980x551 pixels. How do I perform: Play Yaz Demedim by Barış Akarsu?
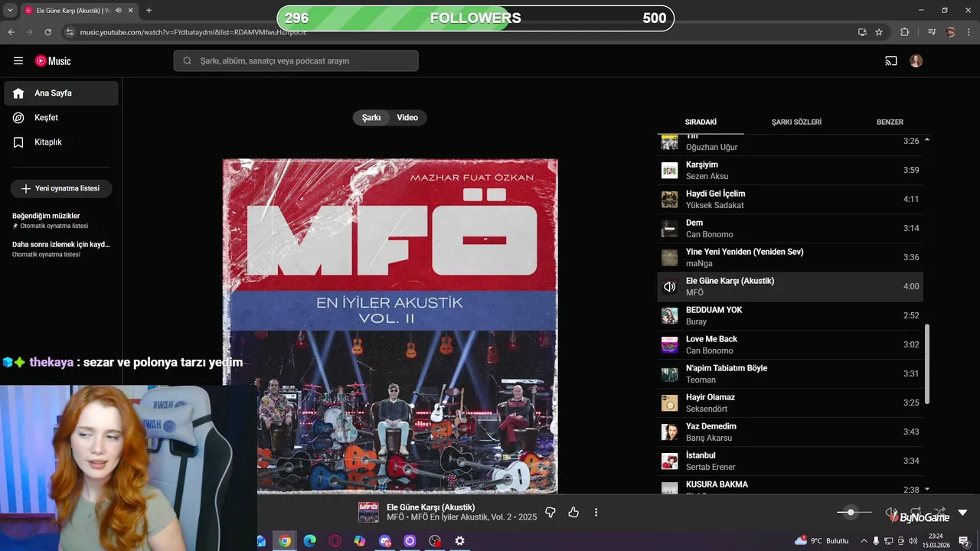point(790,432)
